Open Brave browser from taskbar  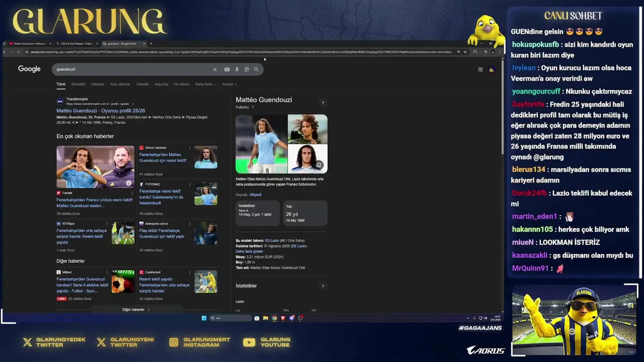pyautogui.click(x=283, y=318)
